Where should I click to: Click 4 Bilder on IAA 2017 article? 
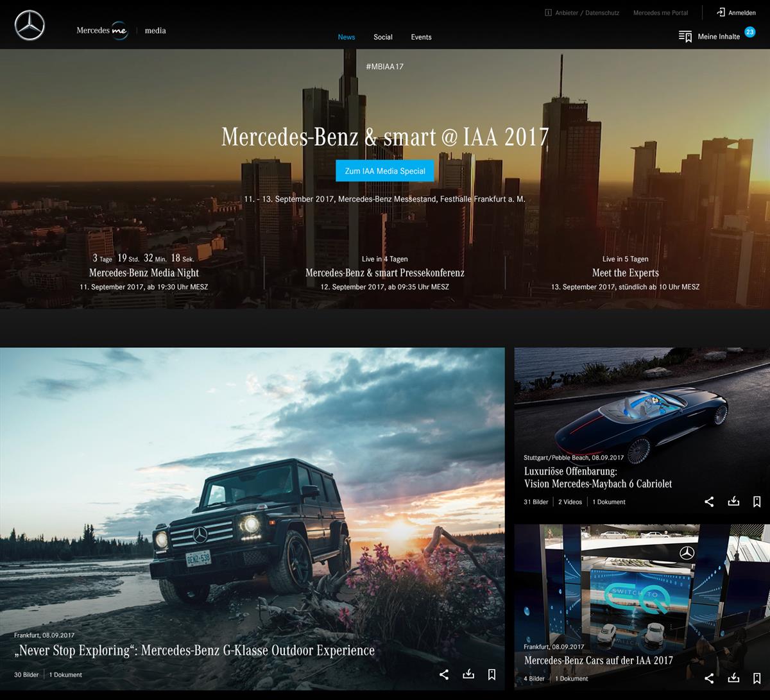tap(534, 679)
